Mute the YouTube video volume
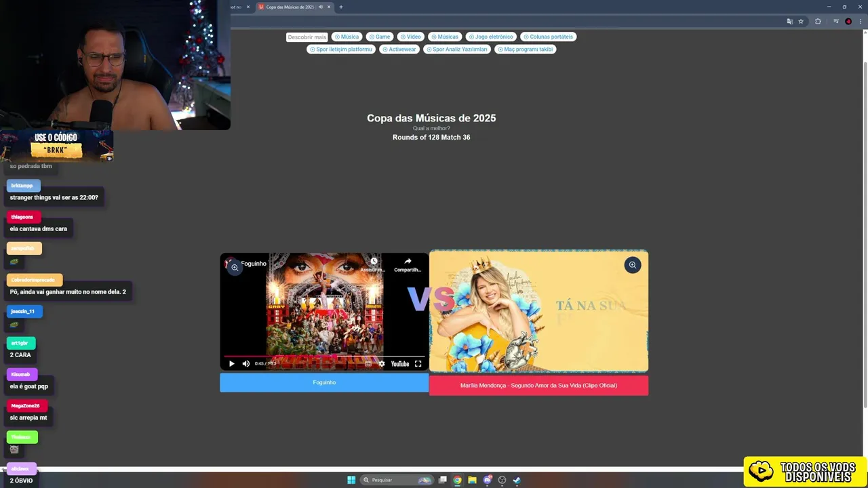 tap(245, 364)
